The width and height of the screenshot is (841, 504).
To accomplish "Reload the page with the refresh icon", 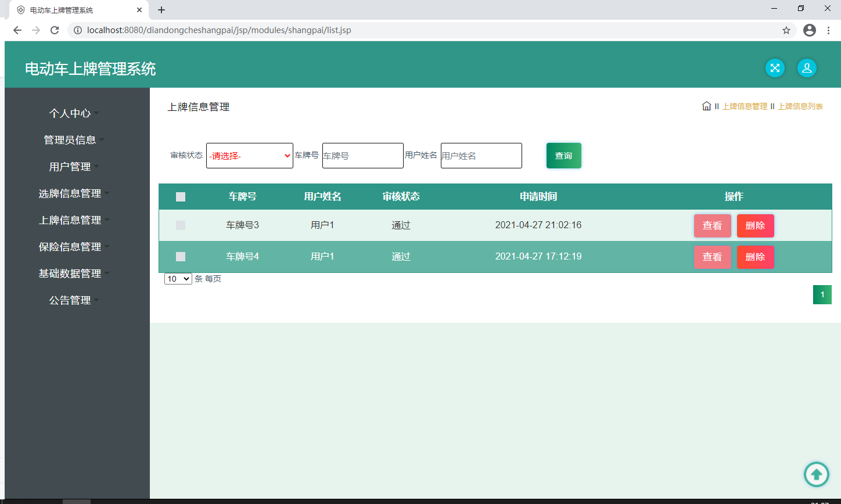I will (x=55, y=30).
